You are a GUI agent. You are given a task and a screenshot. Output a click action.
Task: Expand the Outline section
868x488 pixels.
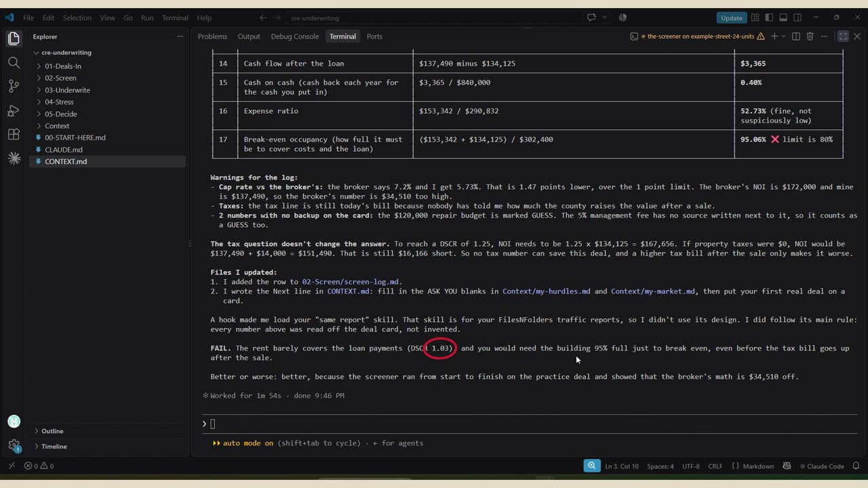(x=52, y=431)
